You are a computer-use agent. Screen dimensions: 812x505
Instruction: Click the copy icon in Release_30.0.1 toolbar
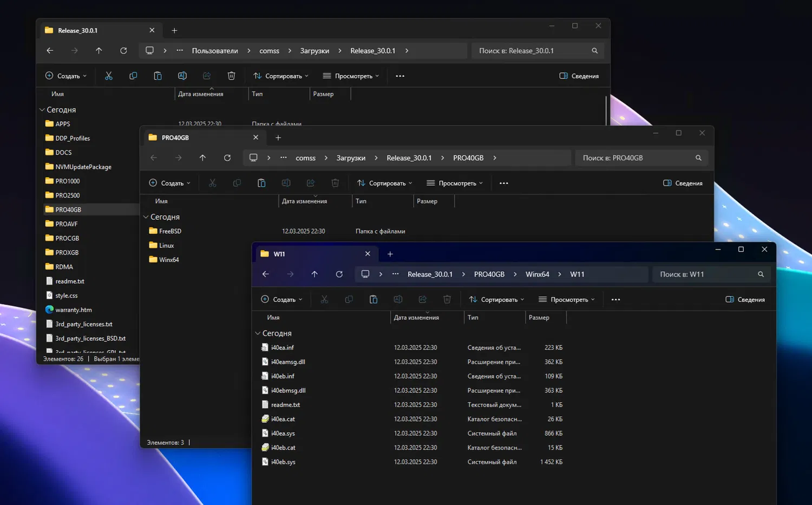[133, 76]
